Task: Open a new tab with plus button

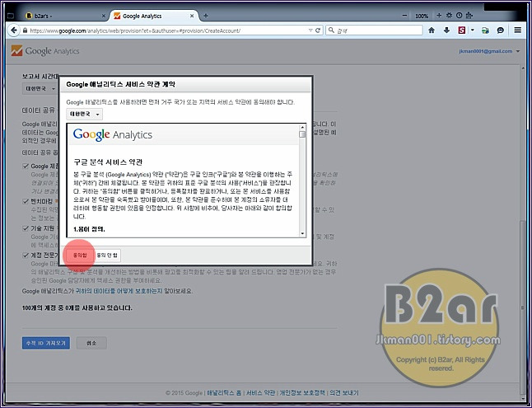Action: [206, 16]
